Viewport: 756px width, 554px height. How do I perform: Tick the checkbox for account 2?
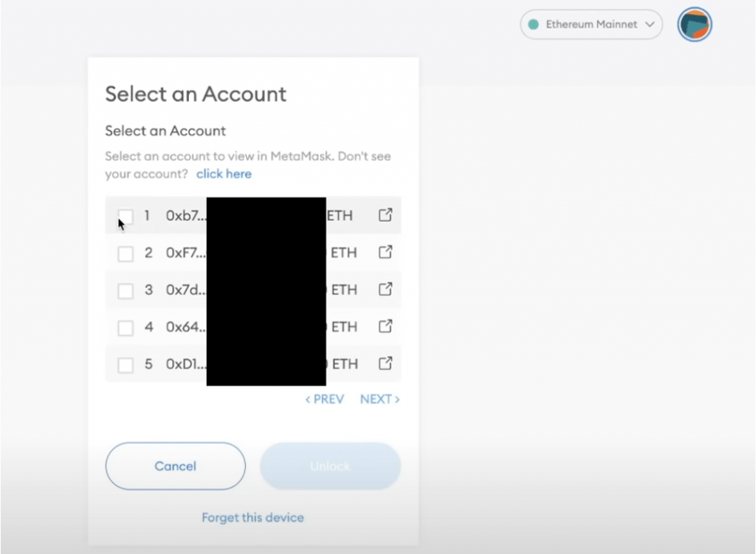(x=126, y=253)
